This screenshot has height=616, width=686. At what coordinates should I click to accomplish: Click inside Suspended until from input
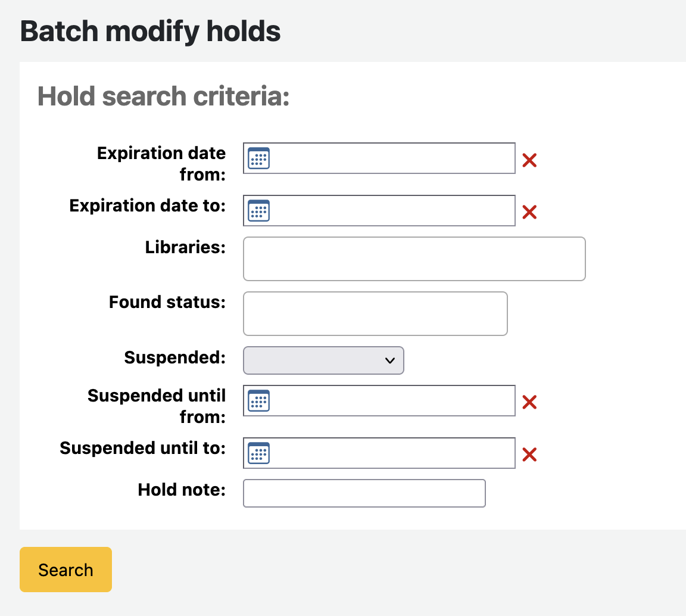[393, 401]
